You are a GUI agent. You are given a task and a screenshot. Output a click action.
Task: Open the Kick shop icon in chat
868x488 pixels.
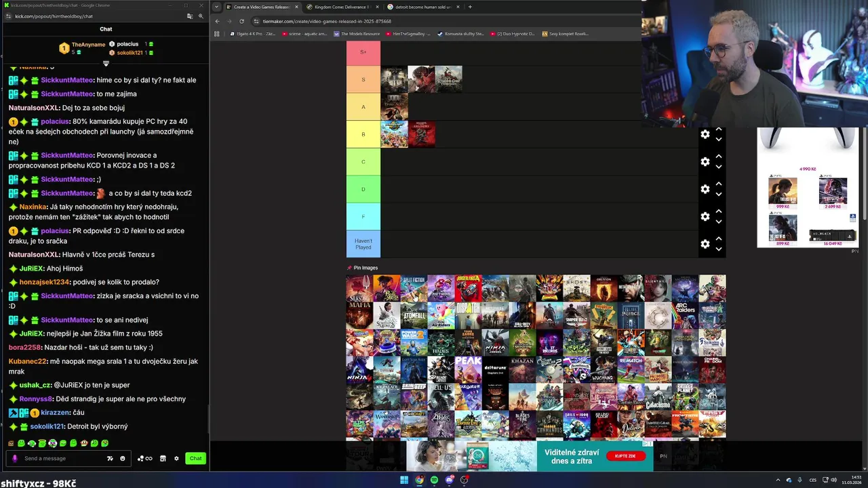coord(163,458)
